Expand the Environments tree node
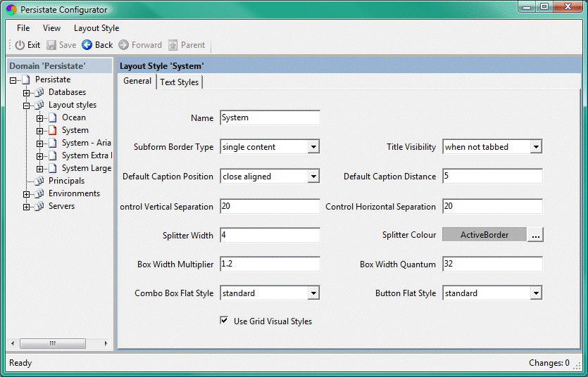 pyautogui.click(x=26, y=194)
